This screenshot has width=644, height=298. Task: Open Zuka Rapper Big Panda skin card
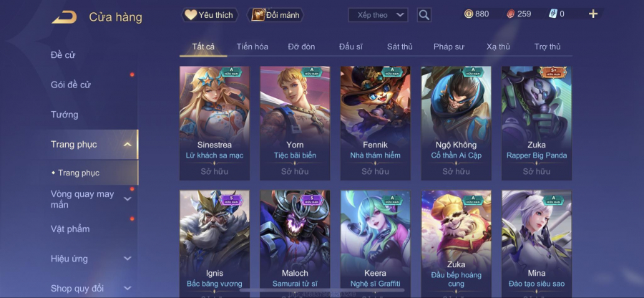[x=537, y=123]
